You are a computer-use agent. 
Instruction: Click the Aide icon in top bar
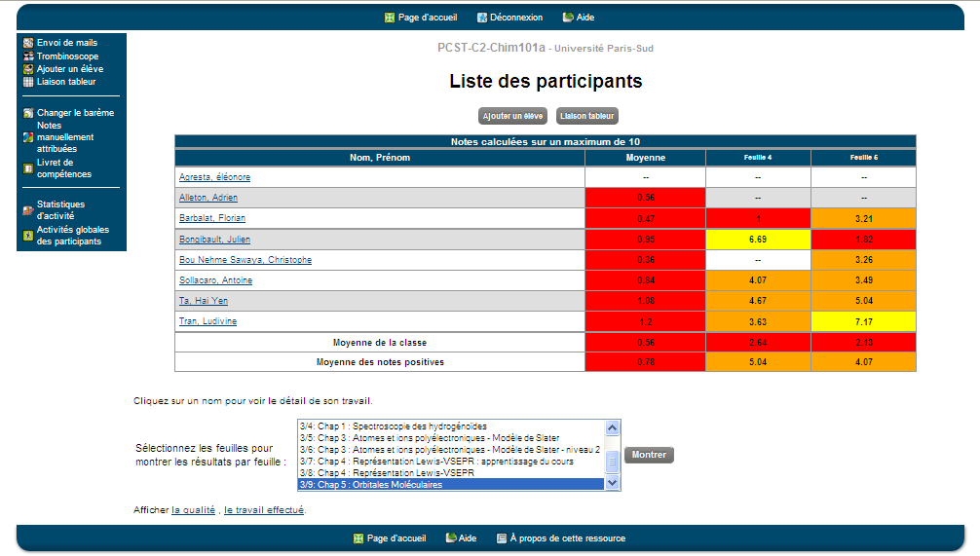568,18
